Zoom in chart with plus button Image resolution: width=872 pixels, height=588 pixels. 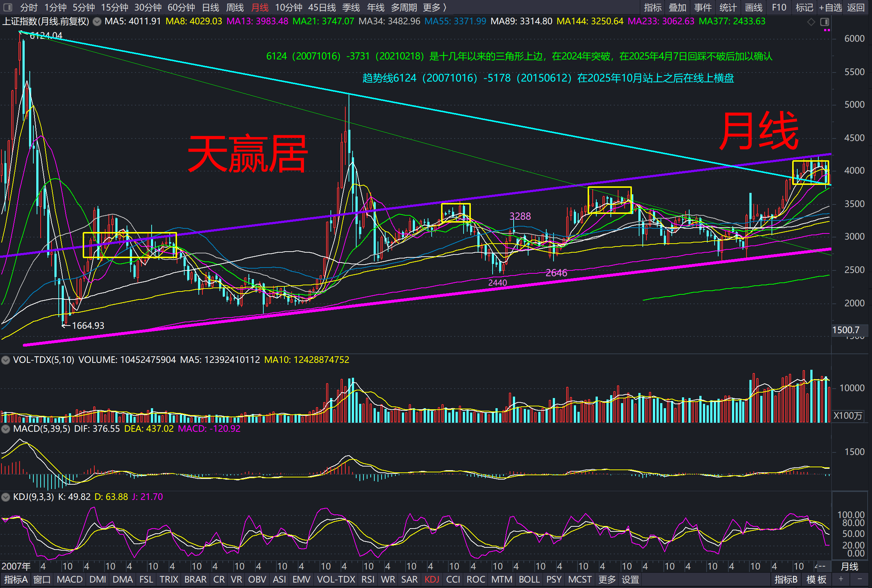[841, 579]
